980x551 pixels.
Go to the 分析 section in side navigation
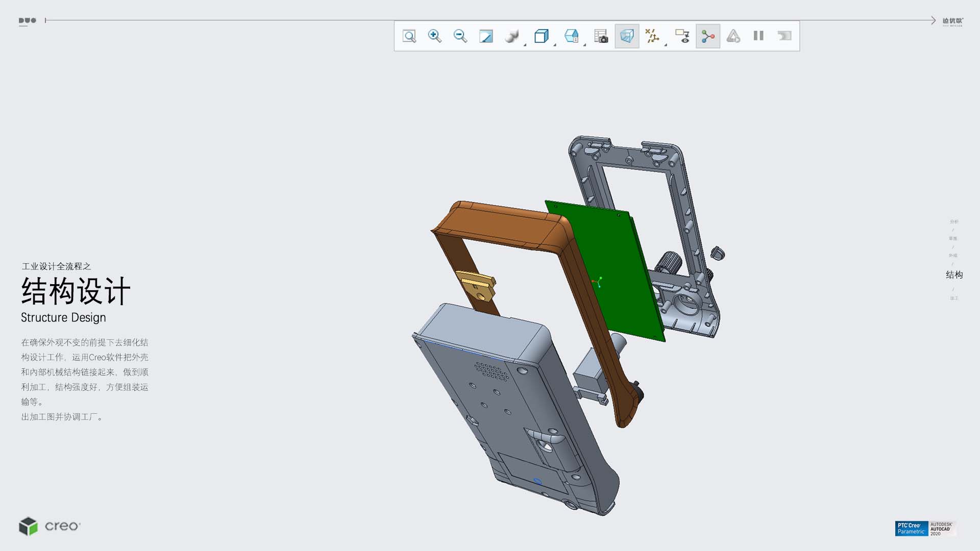point(954,221)
